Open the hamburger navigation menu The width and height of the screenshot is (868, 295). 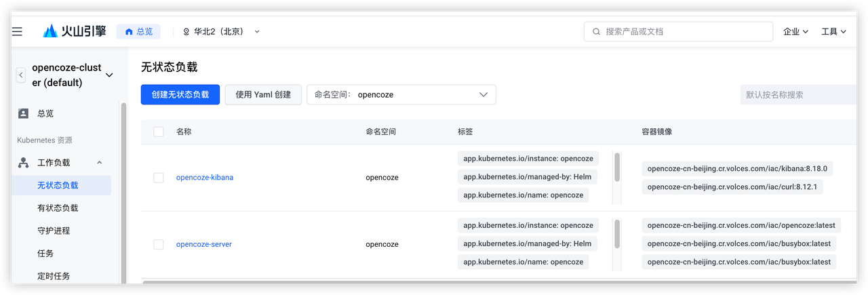pyautogui.click(x=17, y=32)
